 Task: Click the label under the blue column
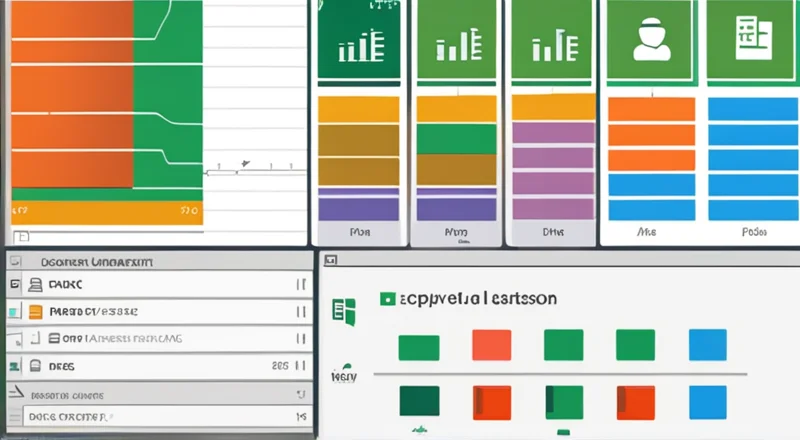click(x=753, y=231)
